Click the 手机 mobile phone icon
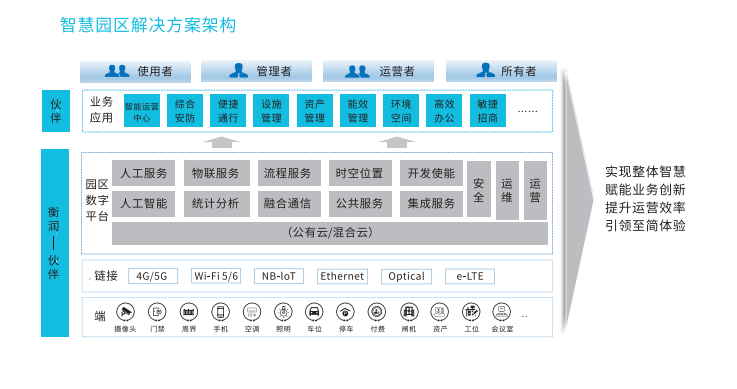This screenshot has width=737, height=389. point(220,312)
